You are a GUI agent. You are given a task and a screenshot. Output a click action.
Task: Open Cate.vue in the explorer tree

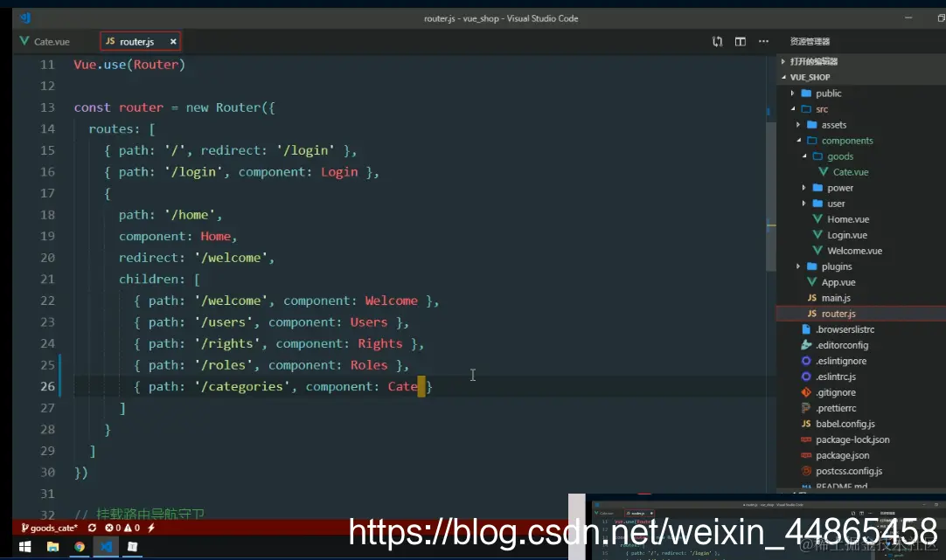pyautogui.click(x=851, y=172)
